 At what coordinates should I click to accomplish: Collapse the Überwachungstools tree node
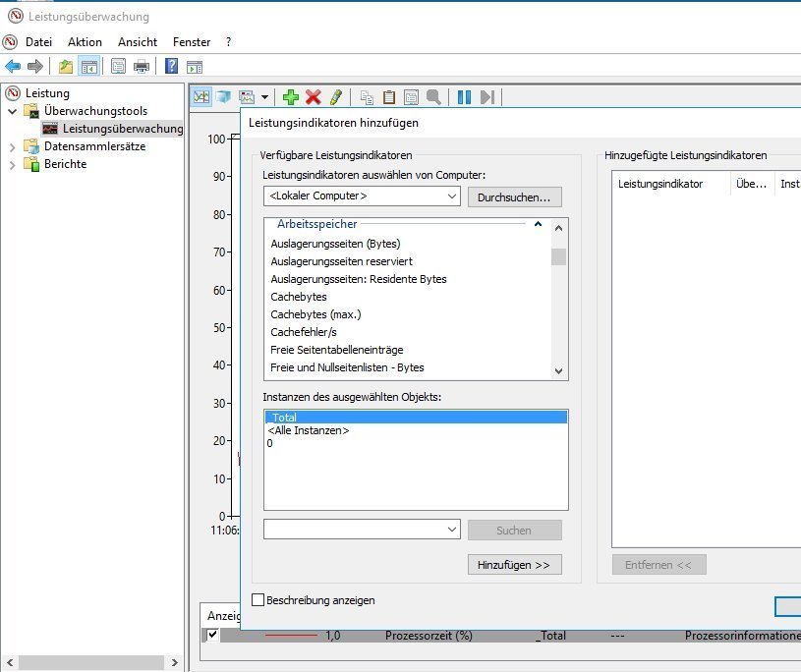point(13,111)
